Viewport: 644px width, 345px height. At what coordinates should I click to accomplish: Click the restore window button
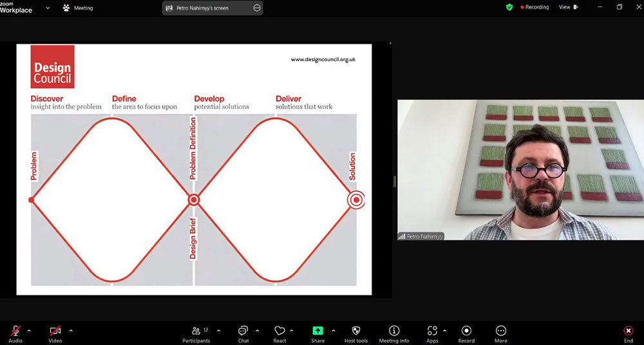[620, 7]
